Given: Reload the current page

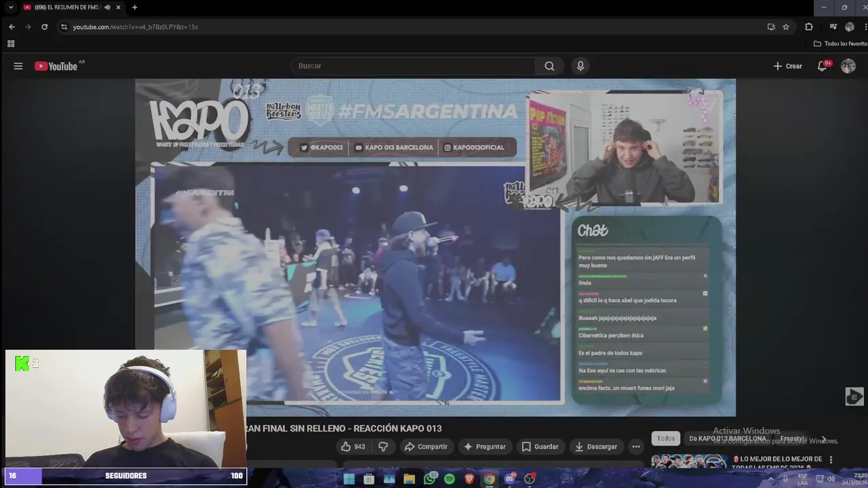Looking at the screenshot, I should pos(45,26).
